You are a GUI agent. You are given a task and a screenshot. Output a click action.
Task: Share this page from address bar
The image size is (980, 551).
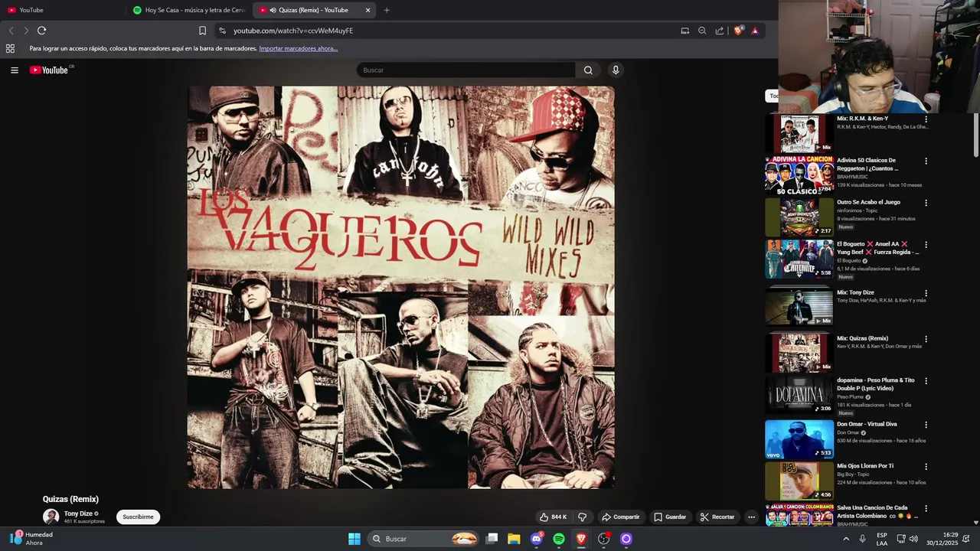[720, 31]
